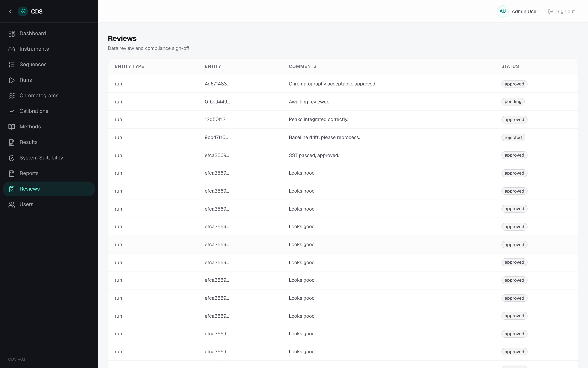Go to Results page
Image resolution: width=588 pixels, height=368 pixels.
pyautogui.click(x=49, y=142)
